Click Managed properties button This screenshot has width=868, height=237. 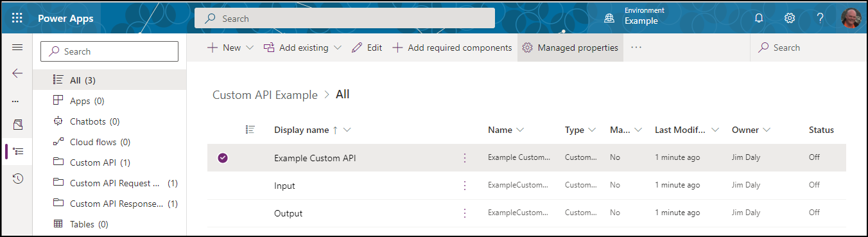coord(570,48)
